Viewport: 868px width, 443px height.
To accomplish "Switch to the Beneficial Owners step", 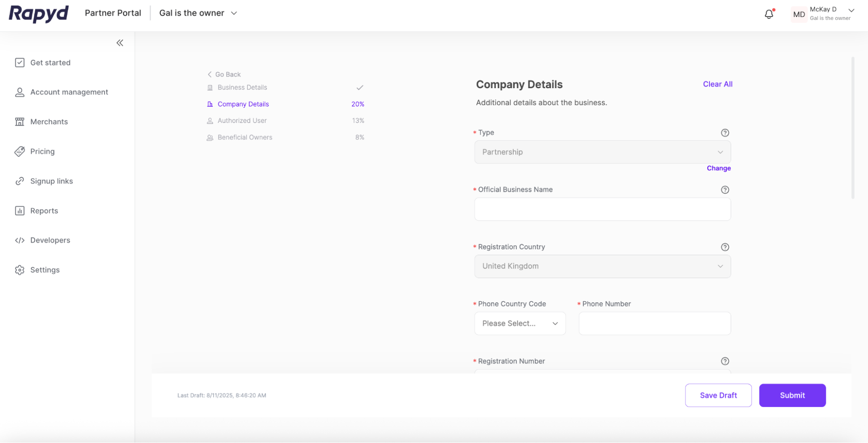I will [244, 137].
